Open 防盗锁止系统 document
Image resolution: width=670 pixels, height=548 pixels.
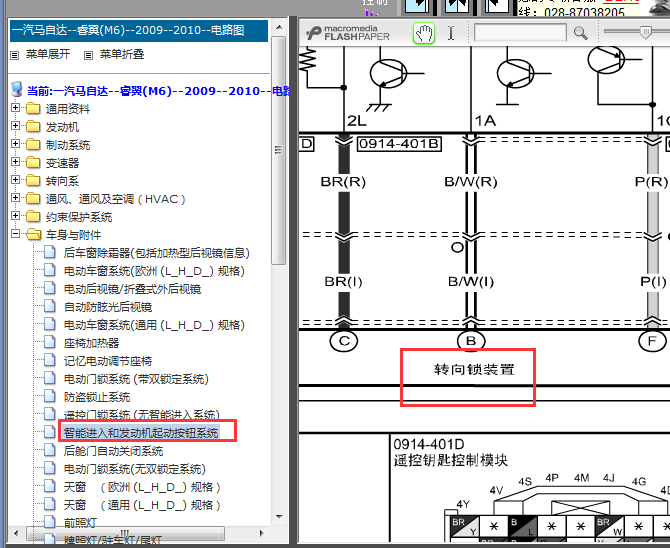point(97,397)
